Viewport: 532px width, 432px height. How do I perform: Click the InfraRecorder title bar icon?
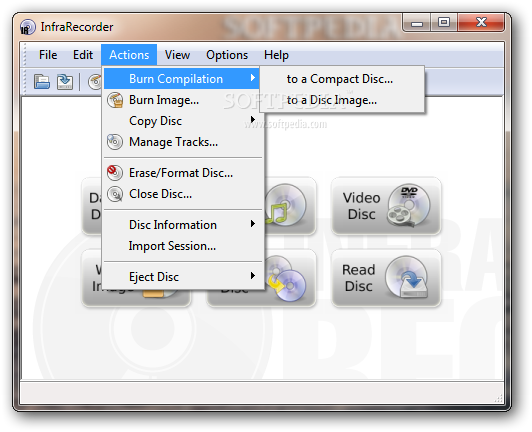click(x=27, y=27)
